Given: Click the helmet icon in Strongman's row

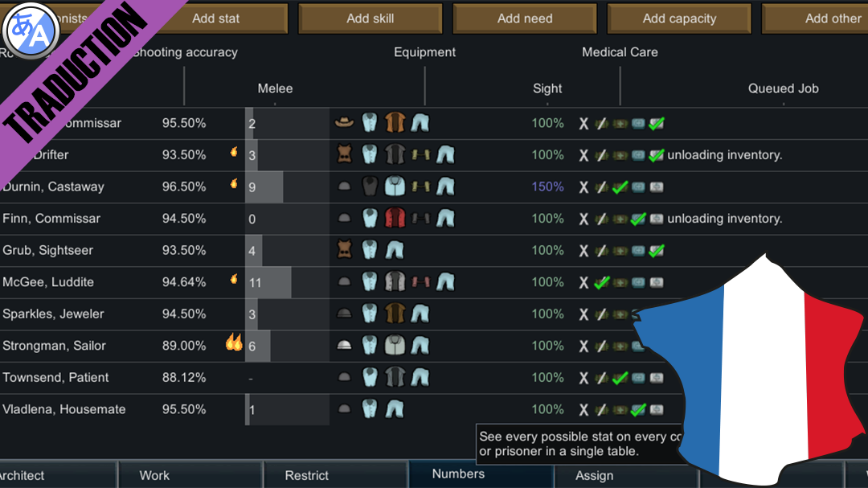Looking at the screenshot, I should (344, 346).
